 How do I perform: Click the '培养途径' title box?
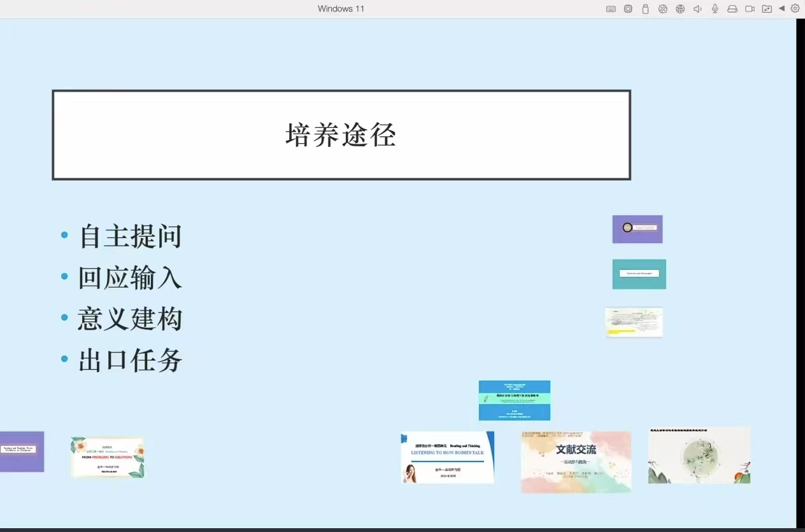(341, 135)
